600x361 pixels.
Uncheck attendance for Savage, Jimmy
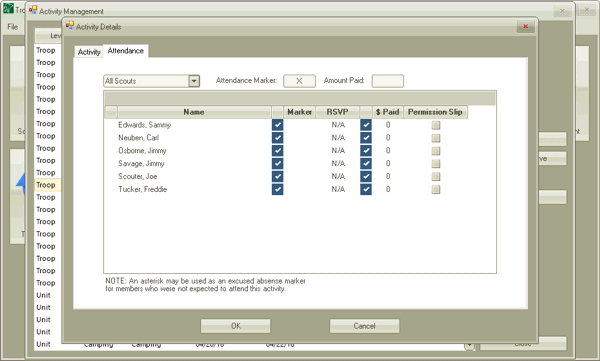tap(277, 163)
